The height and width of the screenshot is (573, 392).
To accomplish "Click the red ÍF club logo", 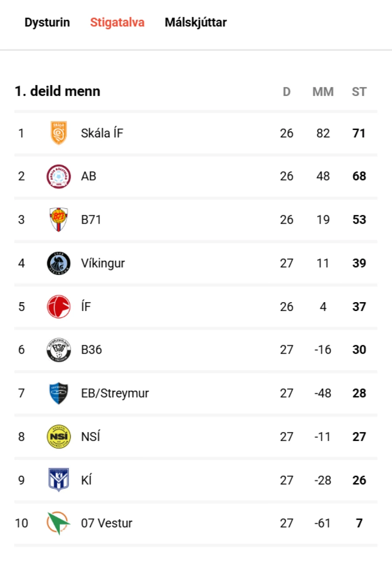I will pyautogui.click(x=59, y=307).
